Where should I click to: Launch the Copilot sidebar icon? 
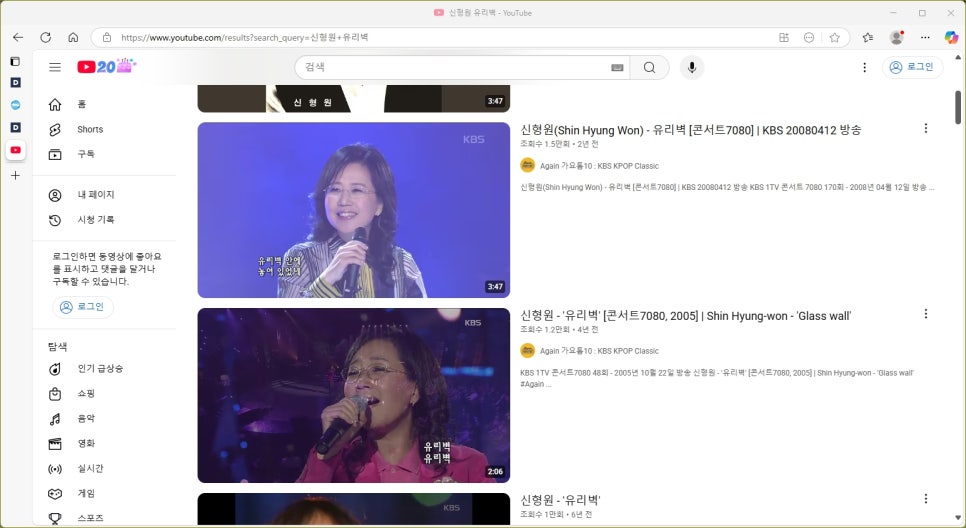(951, 38)
